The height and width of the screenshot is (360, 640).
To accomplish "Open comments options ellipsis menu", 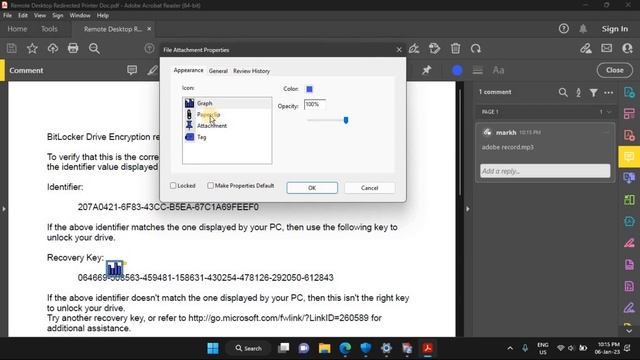I will [x=609, y=93].
